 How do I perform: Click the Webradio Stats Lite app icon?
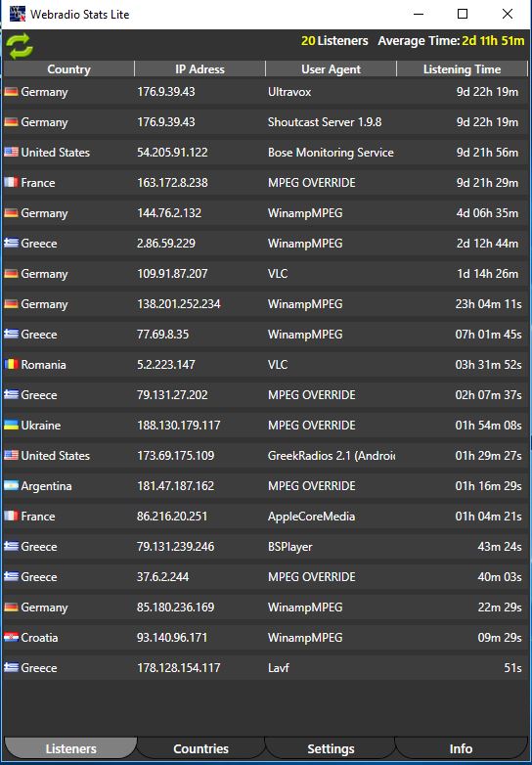pyautogui.click(x=18, y=14)
